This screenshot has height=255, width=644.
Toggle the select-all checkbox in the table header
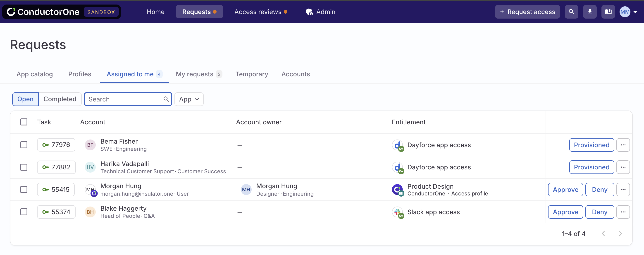pyautogui.click(x=24, y=122)
